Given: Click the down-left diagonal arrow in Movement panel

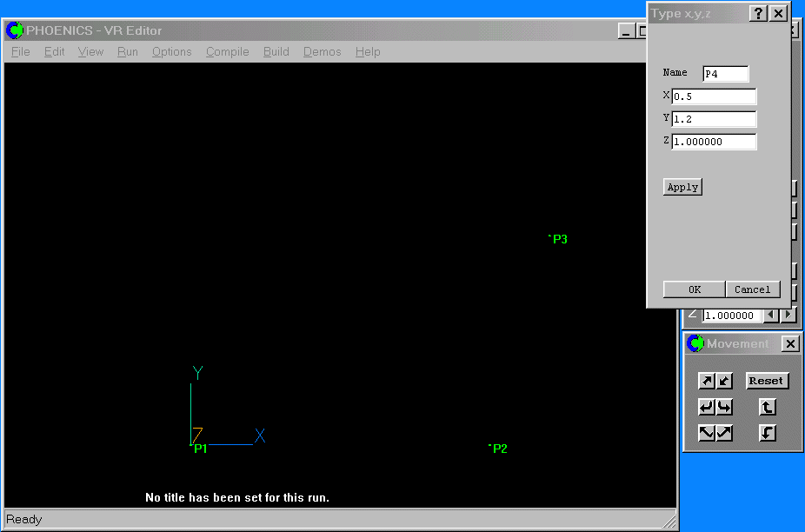Looking at the screenshot, I should (x=725, y=381).
